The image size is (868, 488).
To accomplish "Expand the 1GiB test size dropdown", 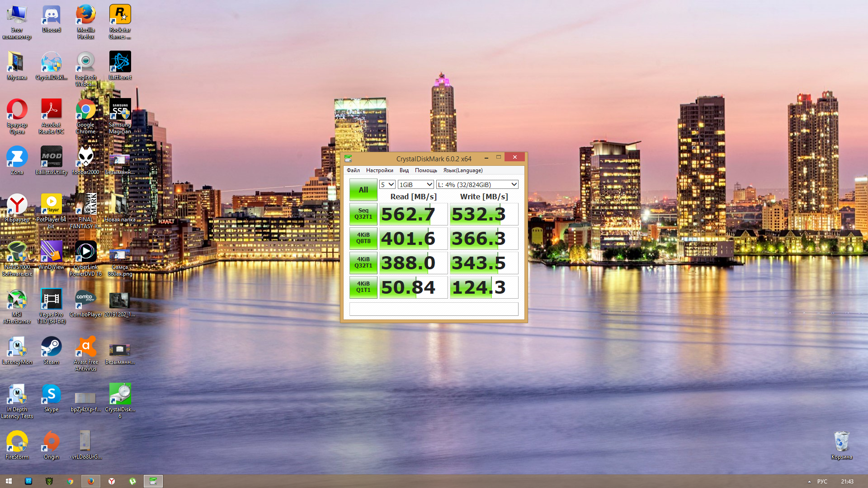I will coord(415,184).
